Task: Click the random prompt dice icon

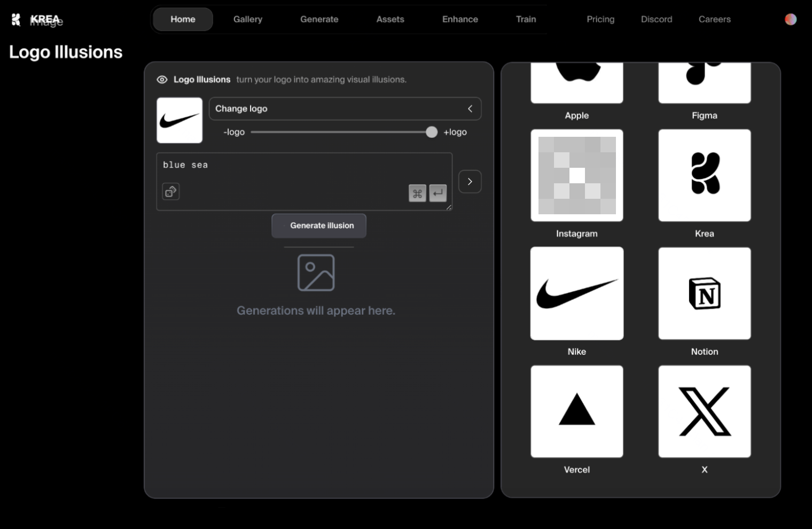Action: point(171,191)
